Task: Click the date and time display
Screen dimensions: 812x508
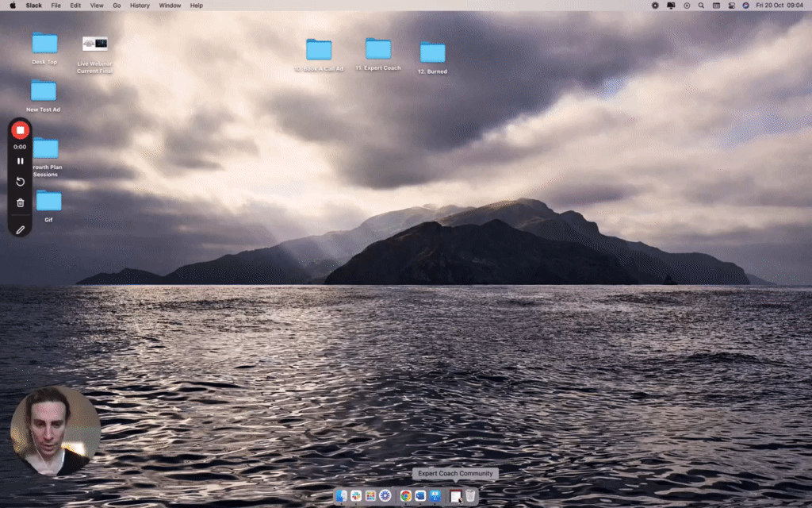Action: (779, 6)
